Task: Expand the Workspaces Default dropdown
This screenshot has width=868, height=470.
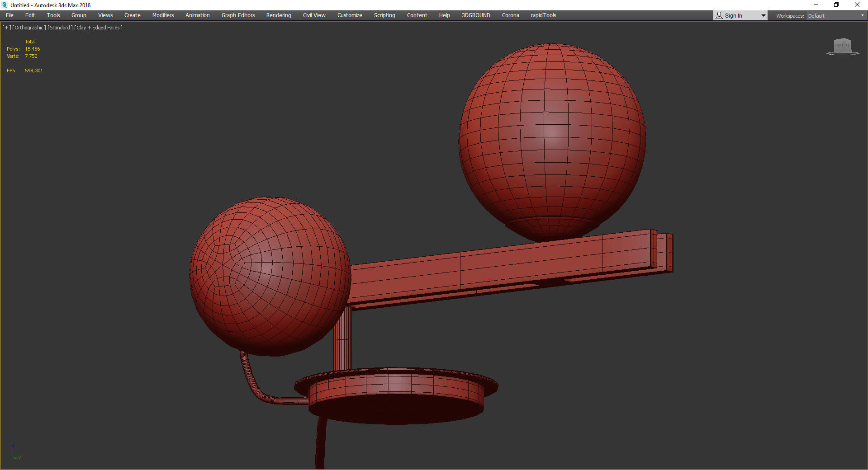Action: 836,15
